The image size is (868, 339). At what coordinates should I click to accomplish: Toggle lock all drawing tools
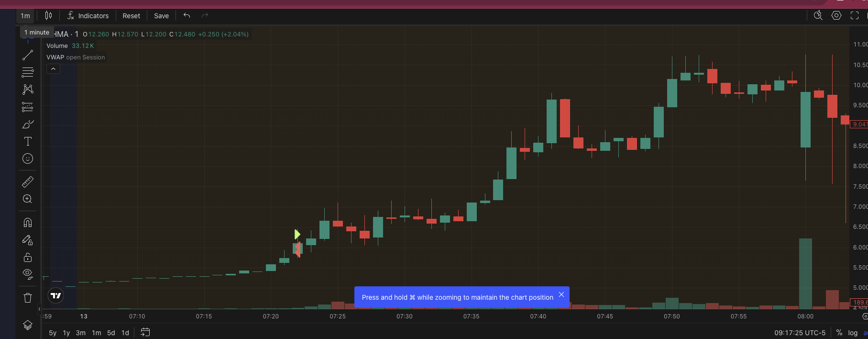pyautogui.click(x=28, y=258)
